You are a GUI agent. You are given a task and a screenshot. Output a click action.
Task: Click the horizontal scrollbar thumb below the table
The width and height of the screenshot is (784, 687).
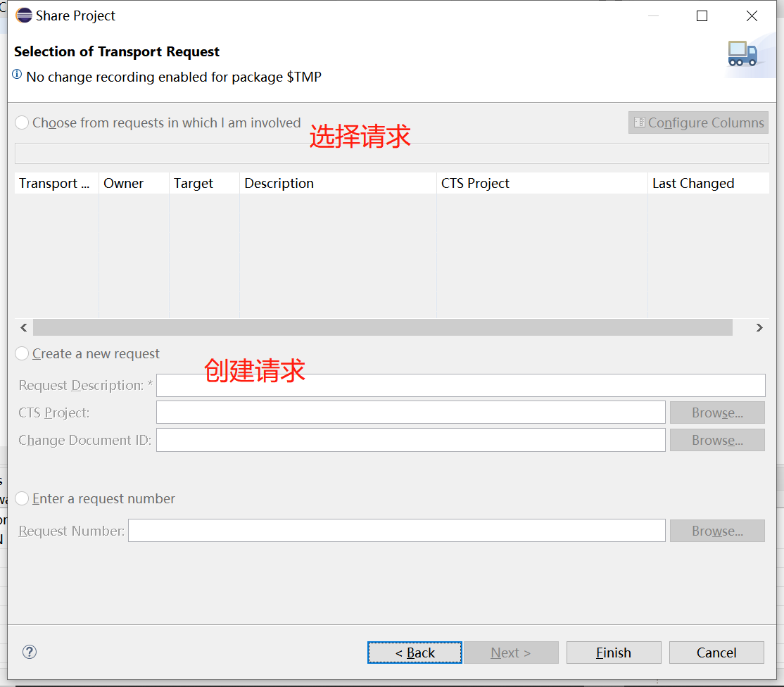(x=384, y=327)
